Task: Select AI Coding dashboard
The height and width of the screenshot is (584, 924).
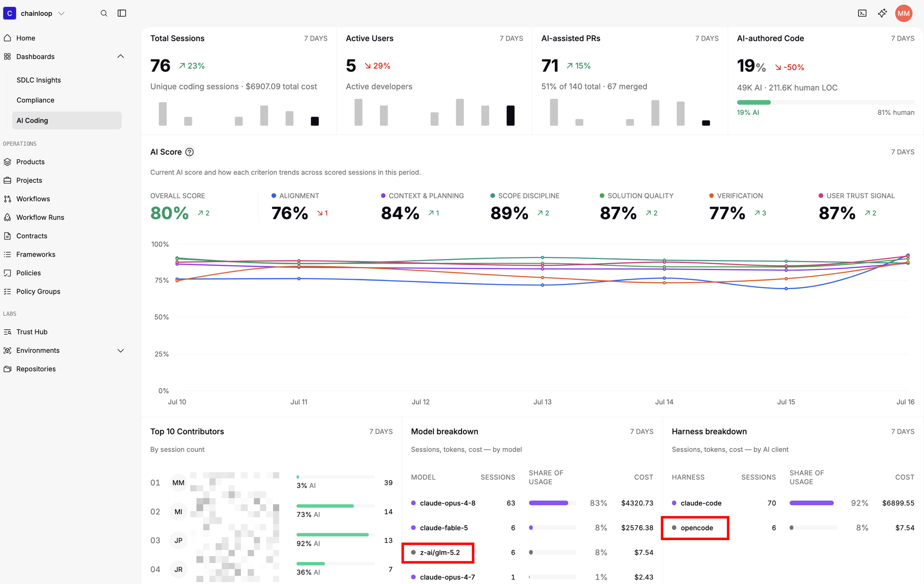Action: point(67,120)
